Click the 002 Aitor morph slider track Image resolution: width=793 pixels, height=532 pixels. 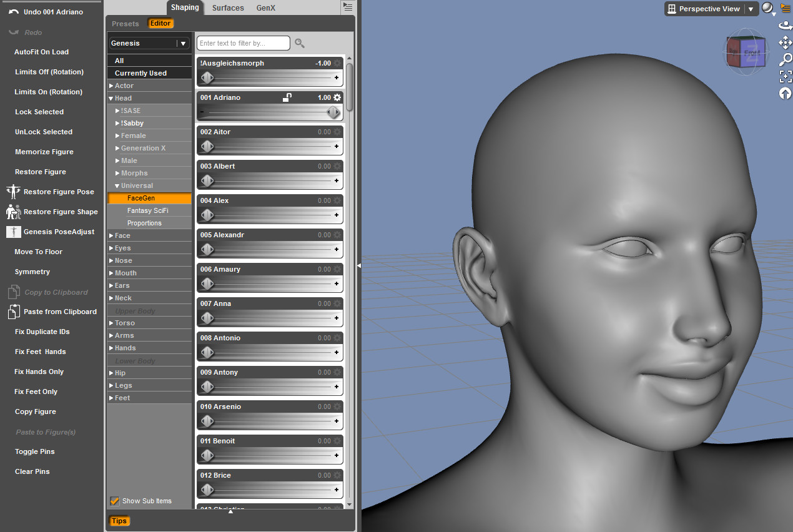click(x=270, y=147)
